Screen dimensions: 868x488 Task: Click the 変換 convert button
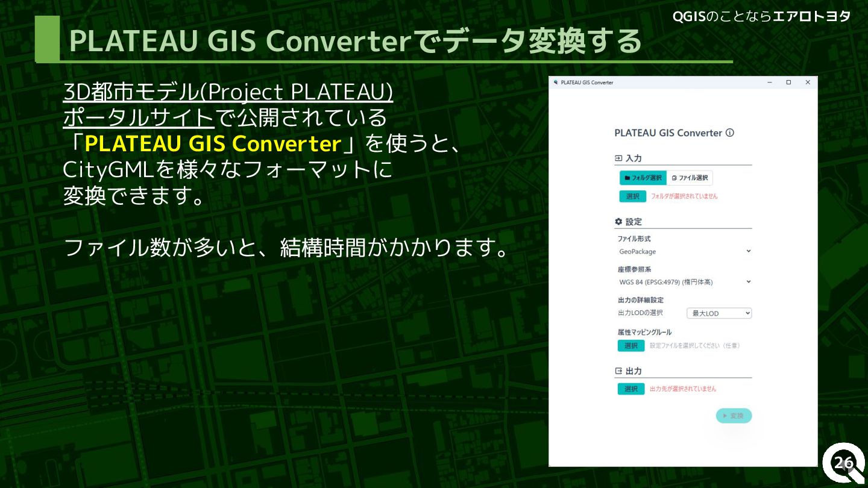point(734,416)
